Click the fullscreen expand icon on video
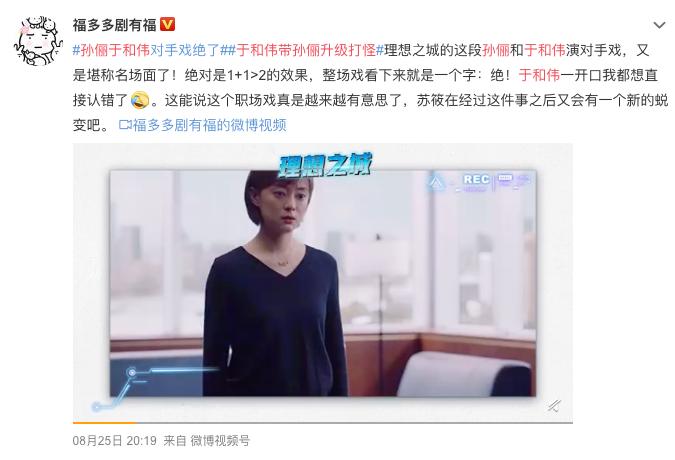This screenshot has width=675, height=460. [x=554, y=405]
